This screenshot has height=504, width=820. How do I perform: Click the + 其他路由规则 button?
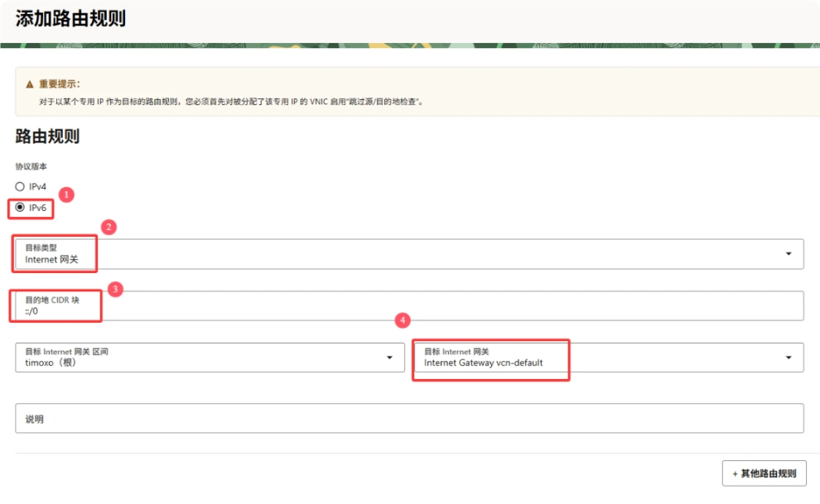coord(764,473)
